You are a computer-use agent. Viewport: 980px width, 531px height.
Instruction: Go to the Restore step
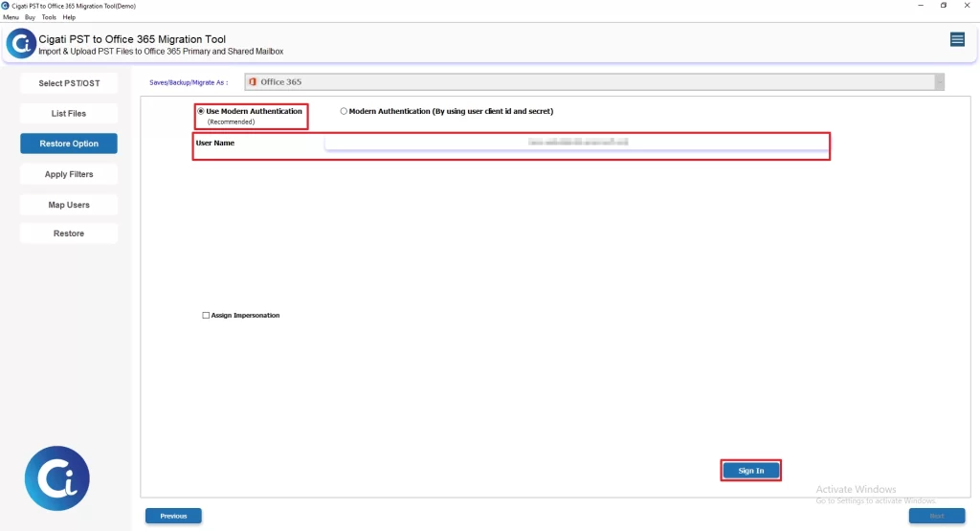click(69, 233)
